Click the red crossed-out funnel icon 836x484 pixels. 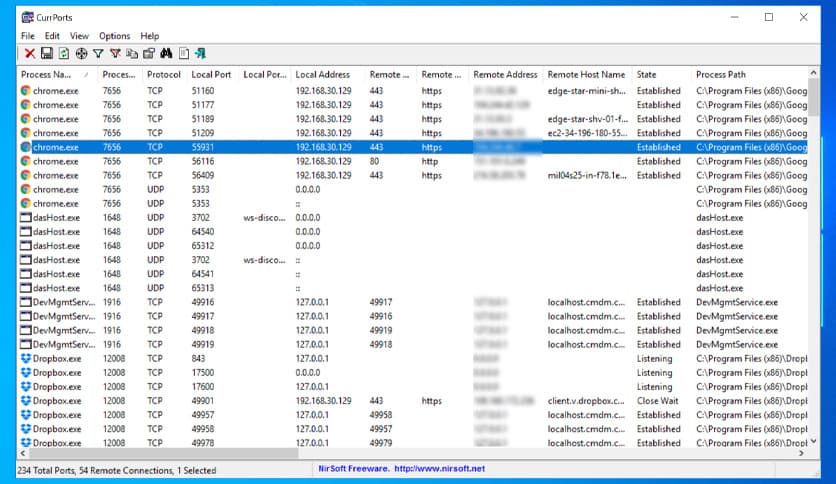click(115, 53)
